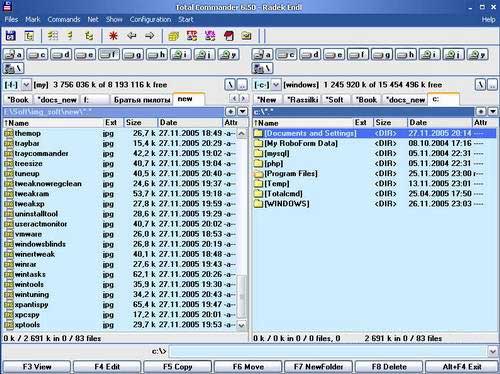Viewport: 500px width, 374px height.
Task: Select drive d in the left drive bar
Action: (62, 54)
